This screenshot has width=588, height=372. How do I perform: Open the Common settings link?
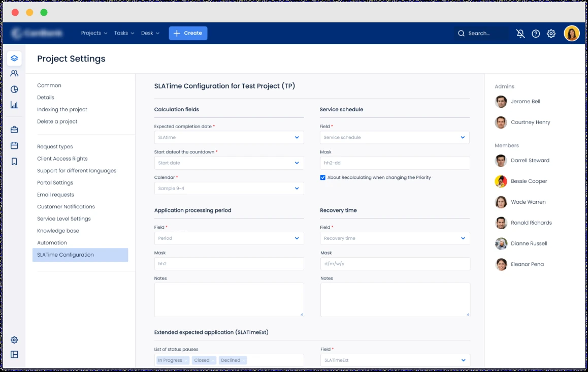(49, 85)
